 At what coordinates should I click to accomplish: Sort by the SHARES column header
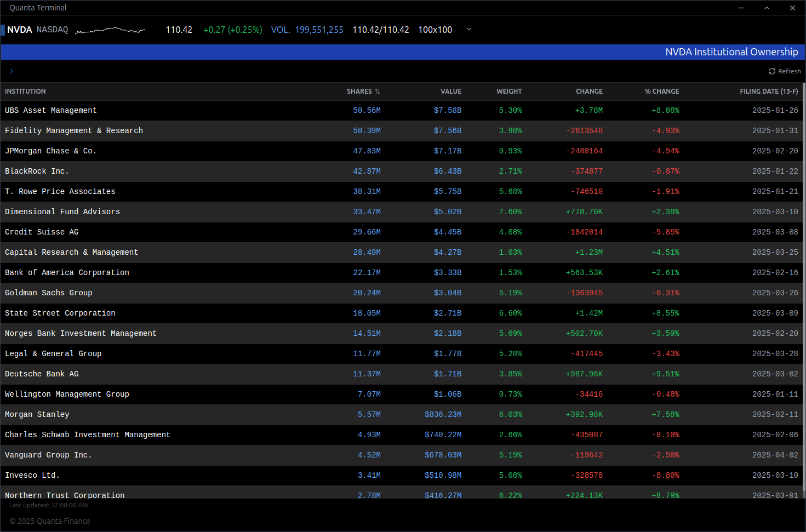[363, 91]
